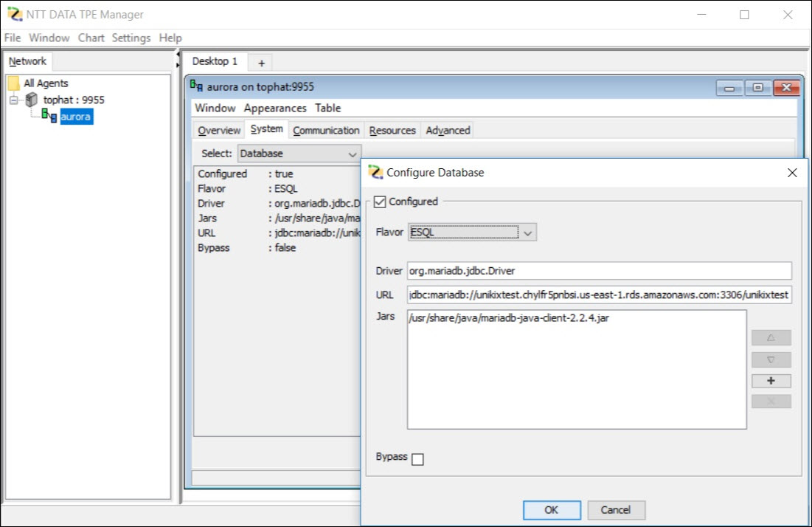Move jar up with the up arrow button
Viewport: 812px width, 527px height.
[771, 338]
